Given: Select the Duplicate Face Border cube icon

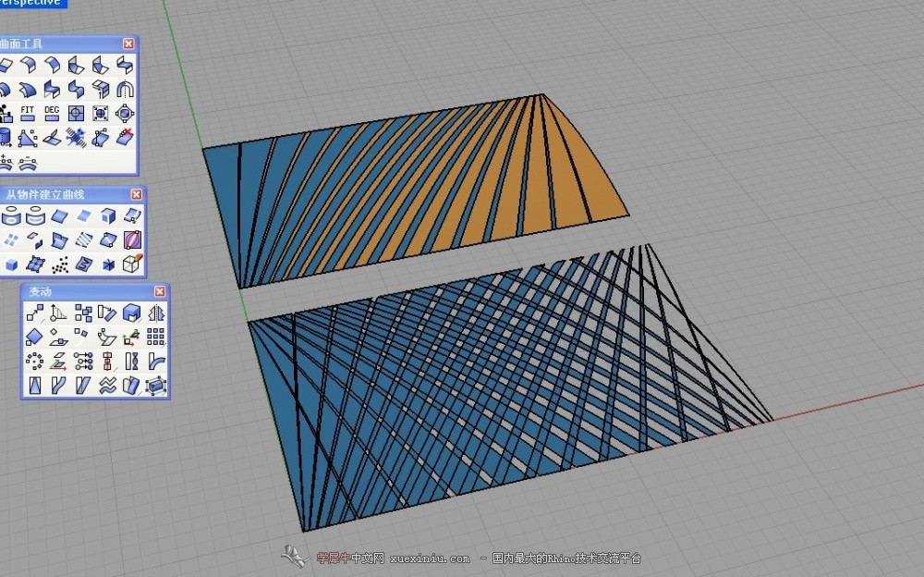Looking at the screenshot, I should [108, 216].
